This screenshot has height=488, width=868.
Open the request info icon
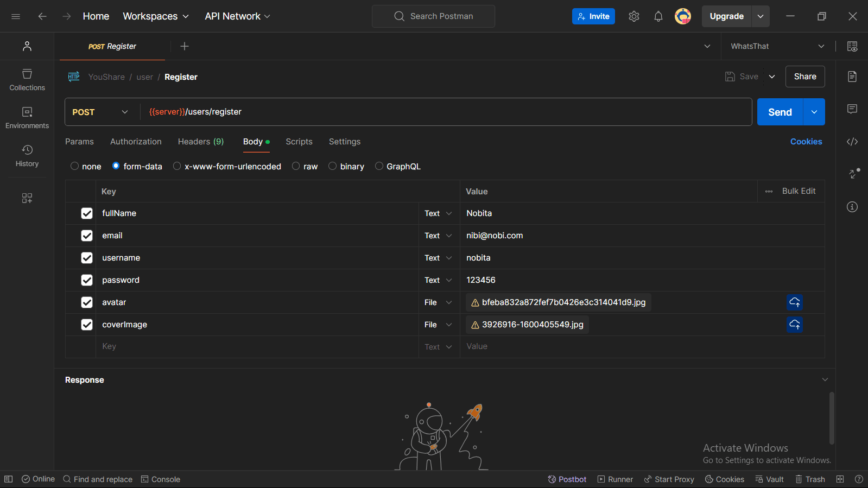click(x=852, y=207)
